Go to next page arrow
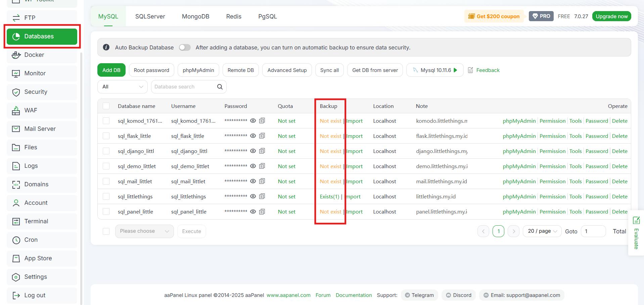The width and height of the screenshot is (644, 305). [514, 231]
